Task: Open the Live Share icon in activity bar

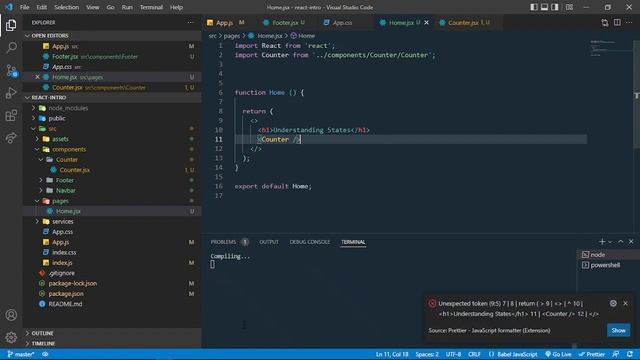Action: pyautogui.click(x=11, y=138)
